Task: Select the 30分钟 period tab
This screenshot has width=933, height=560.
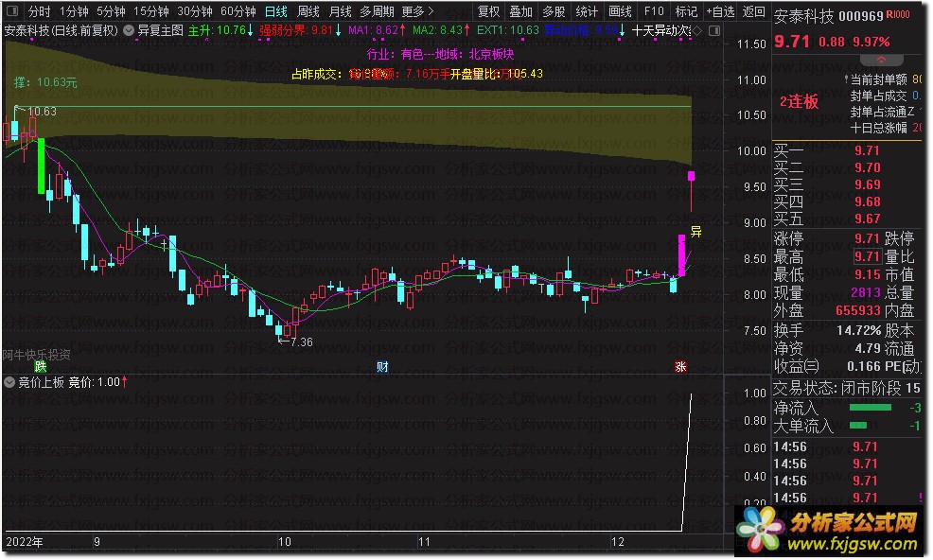Action: pos(195,11)
